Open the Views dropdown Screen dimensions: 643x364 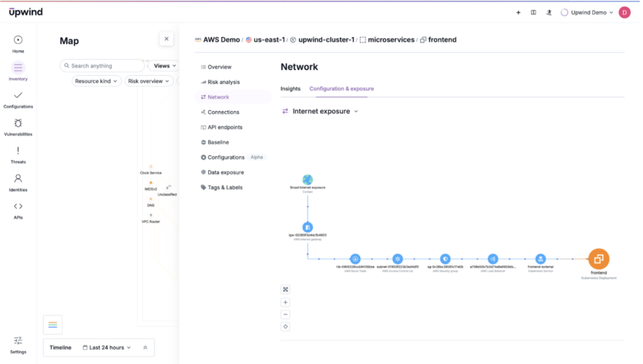(x=165, y=66)
